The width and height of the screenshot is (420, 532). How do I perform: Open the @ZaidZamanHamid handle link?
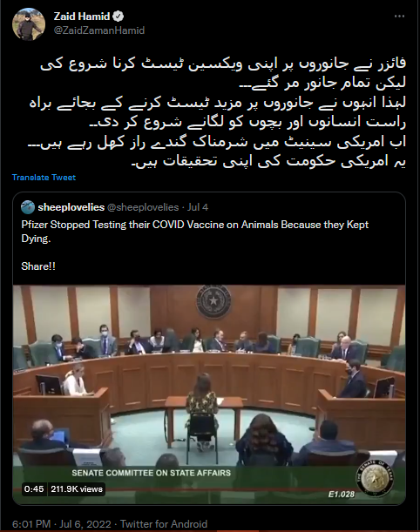[x=99, y=30]
